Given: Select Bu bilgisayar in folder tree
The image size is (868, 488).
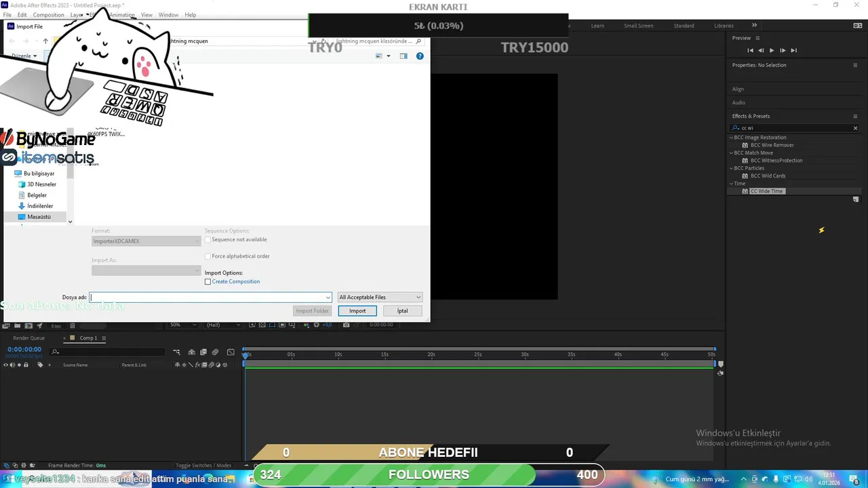Looking at the screenshot, I should click(40, 174).
